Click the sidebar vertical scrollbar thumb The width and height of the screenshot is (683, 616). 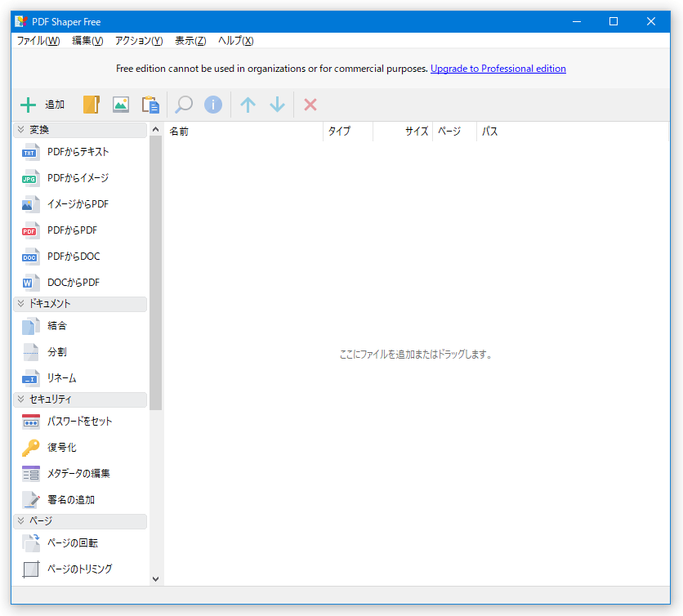pyautogui.click(x=155, y=273)
